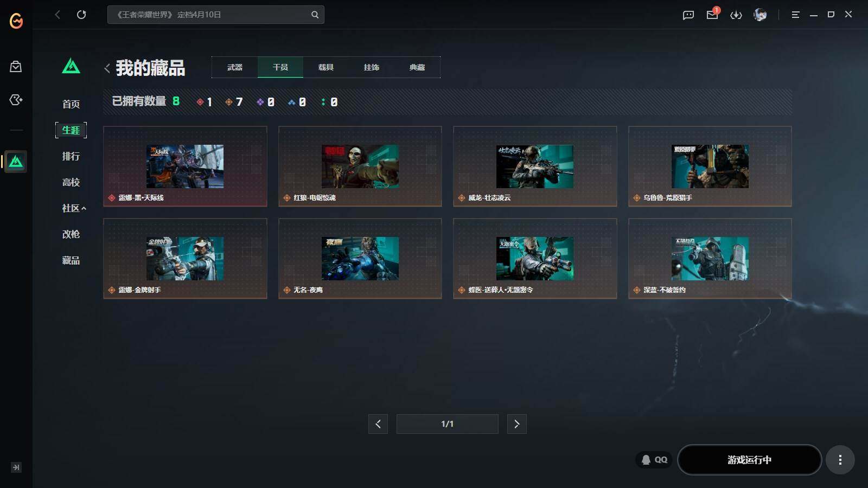
Task: Open the main hamburger menu
Action: 795,15
